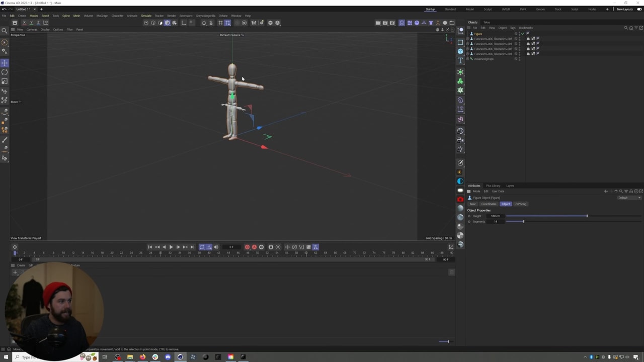644x362 pixels.
Task: Select the Rotate tool in left toolbar
Action: coord(5,72)
